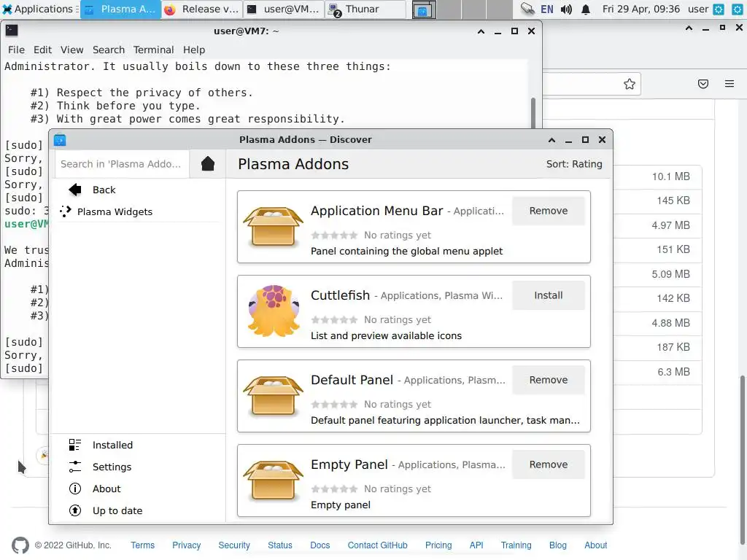The image size is (747, 560).
Task: Open GitHub Pricing link
Action: (438, 545)
